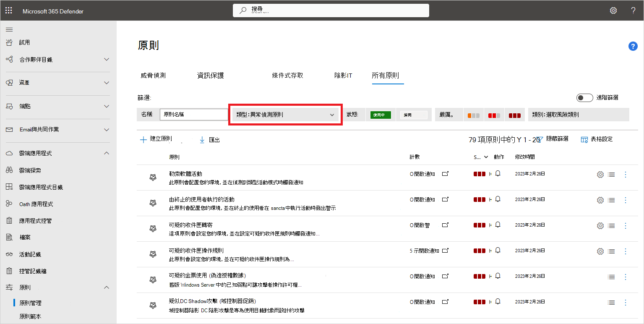This screenshot has width=644, height=324.
Task: Click the 隱藏篩選 funnel icon
Action: [540, 139]
